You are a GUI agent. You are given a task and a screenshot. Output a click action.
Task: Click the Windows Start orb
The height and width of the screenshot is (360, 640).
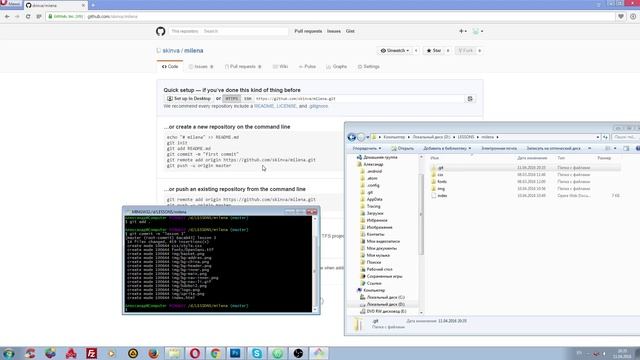pos(9,353)
